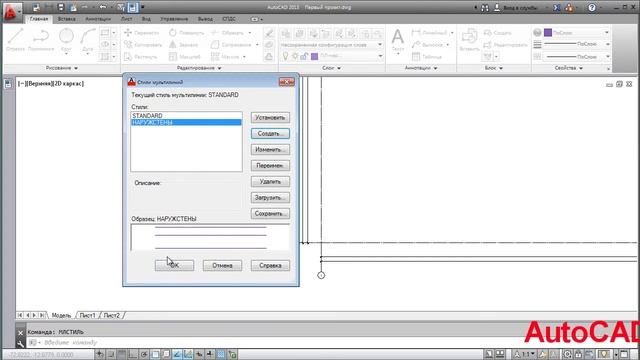Select the Linear dimension (Линейный) tool
This screenshot has width=640, height=360.
click(x=429, y=33)
